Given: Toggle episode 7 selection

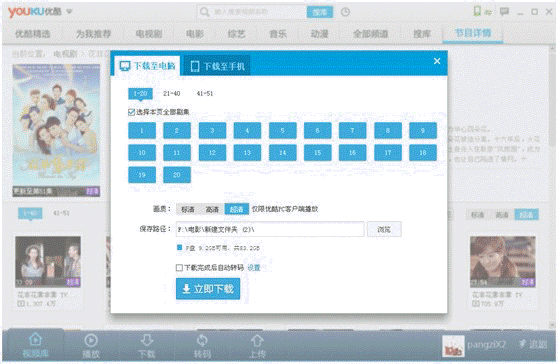Looking at the screenshot, I should (x=353, y=131).
